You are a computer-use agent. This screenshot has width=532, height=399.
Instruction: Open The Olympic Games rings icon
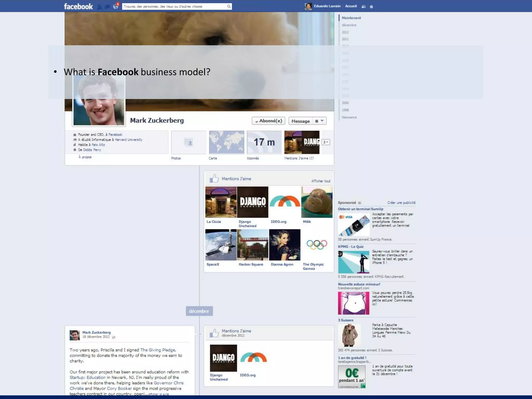tap(317, 245)
